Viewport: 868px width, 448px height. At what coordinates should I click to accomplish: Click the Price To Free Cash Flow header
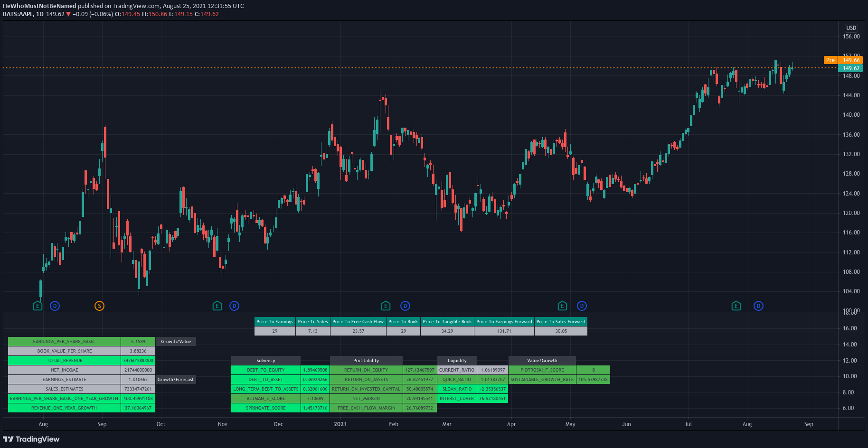(x=358, y=322)
